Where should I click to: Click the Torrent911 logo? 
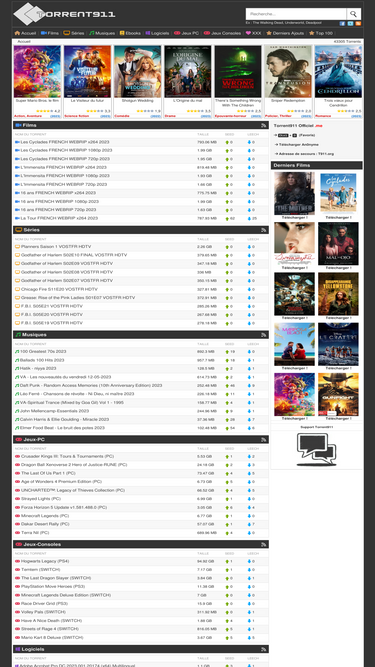pos(64,14)
